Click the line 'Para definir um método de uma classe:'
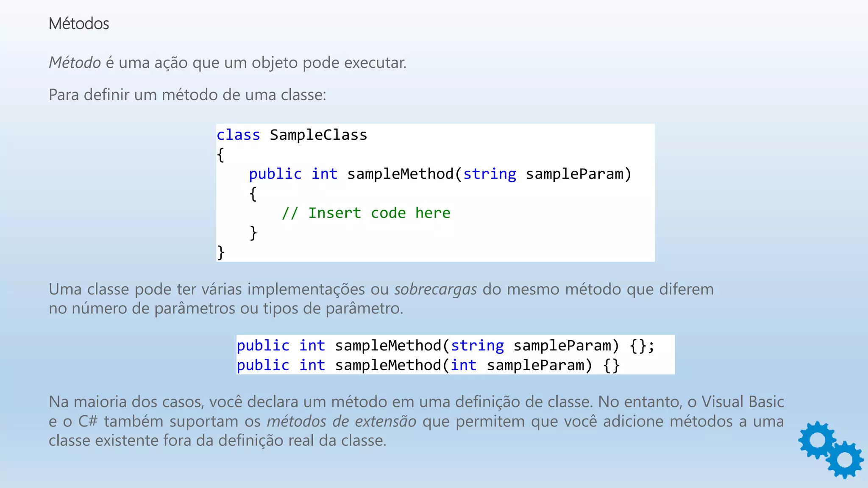Screen dimensions: 868x488 187,94
